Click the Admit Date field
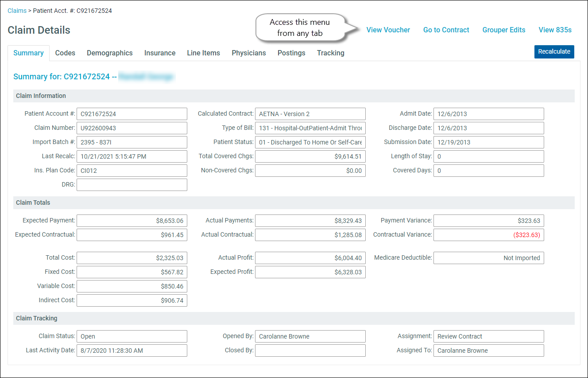The width and height of the screenshot is (588, 378). pyautogui.click(x=488, y=114)
